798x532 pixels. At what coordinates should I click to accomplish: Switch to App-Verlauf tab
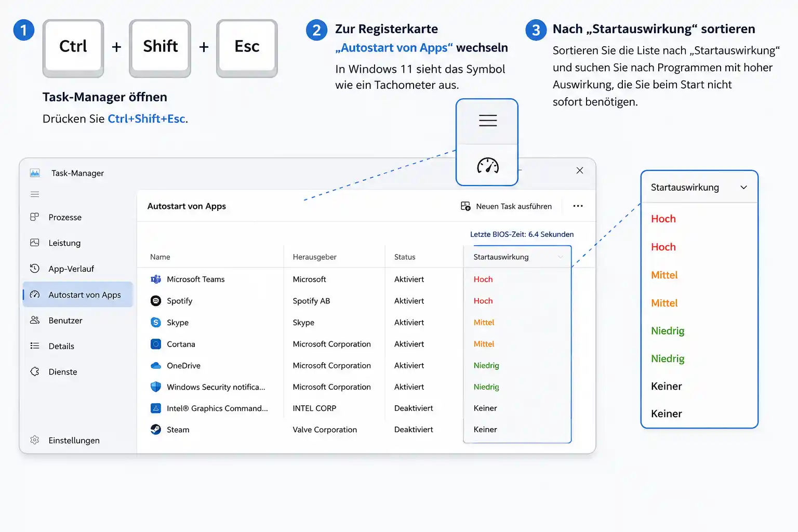pos(78,269)
